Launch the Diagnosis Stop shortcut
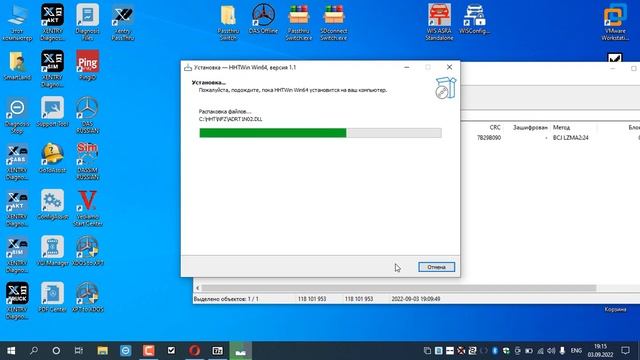This screenshot has width=640, height=360. tap(17, 116)
